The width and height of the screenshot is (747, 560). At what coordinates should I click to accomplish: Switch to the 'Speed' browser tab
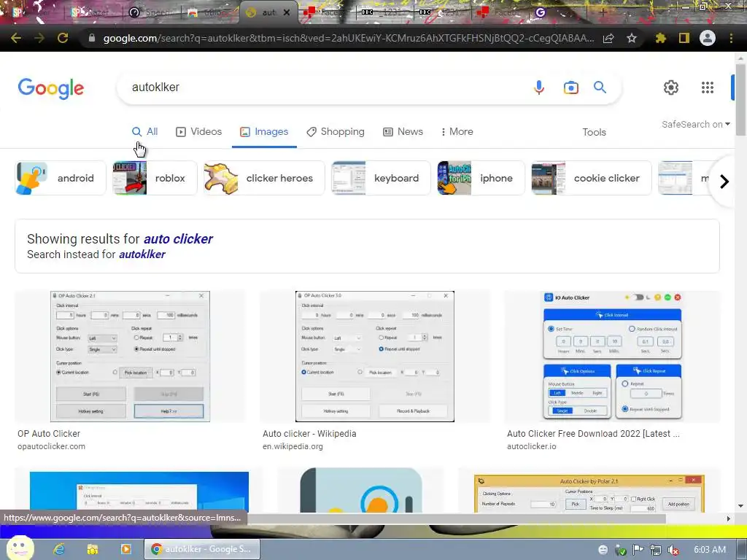(x=152, y=13)
